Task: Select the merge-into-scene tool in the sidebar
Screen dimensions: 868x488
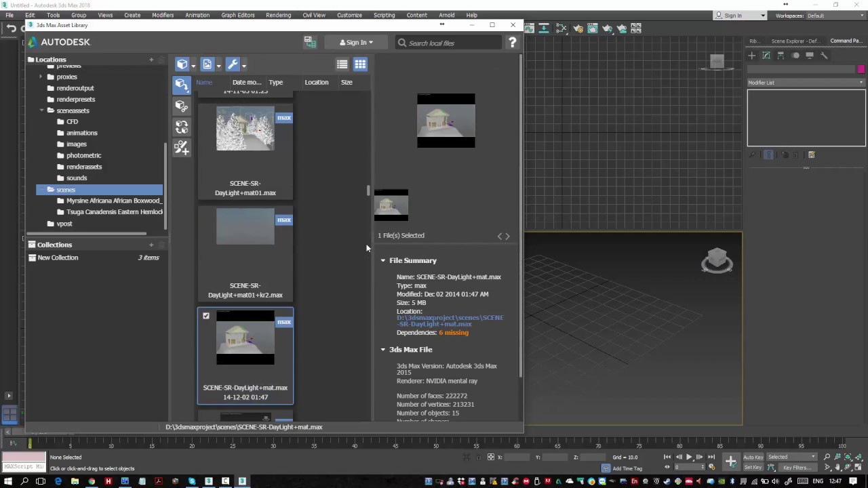Action: tap(181, 84)
